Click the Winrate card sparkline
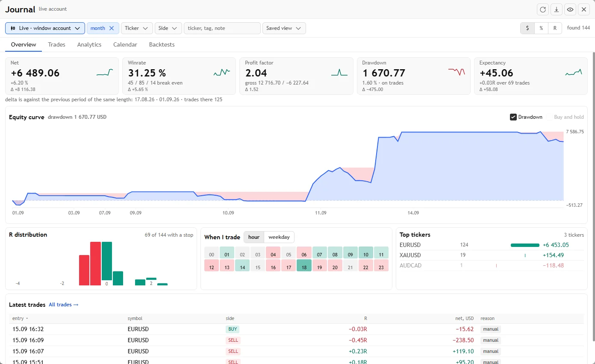Screen dimensions: 595x364 pyautogui.click(x=222, y=73)
